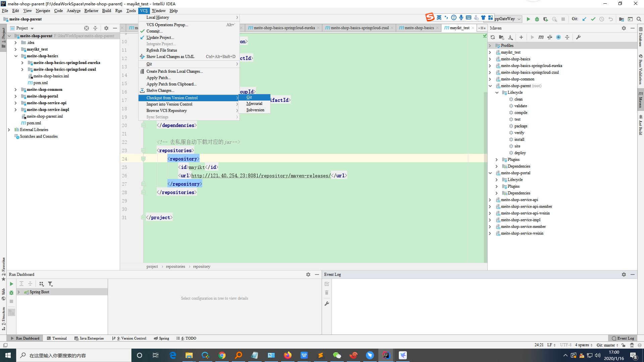Viewport: 644px width, 362px height.
Task: Open Project Structure from the main toolbar
Action: pos(622,19)
